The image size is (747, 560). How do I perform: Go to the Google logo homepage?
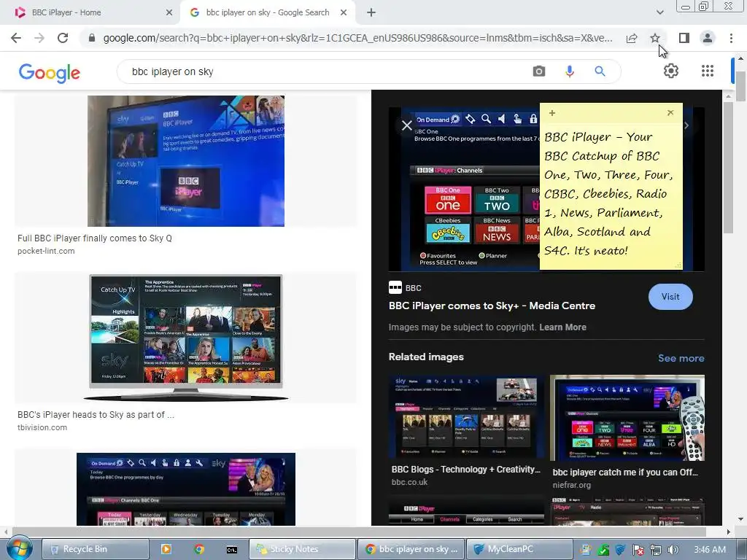[50, 73]
